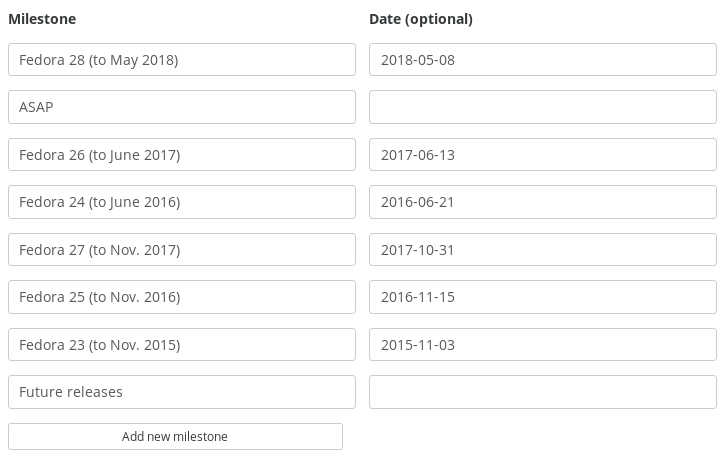This screenshot has height=457, width=721.
Task: Focus the Fedora 27 (to Nov. 2017) field
Action: point(182,250)
